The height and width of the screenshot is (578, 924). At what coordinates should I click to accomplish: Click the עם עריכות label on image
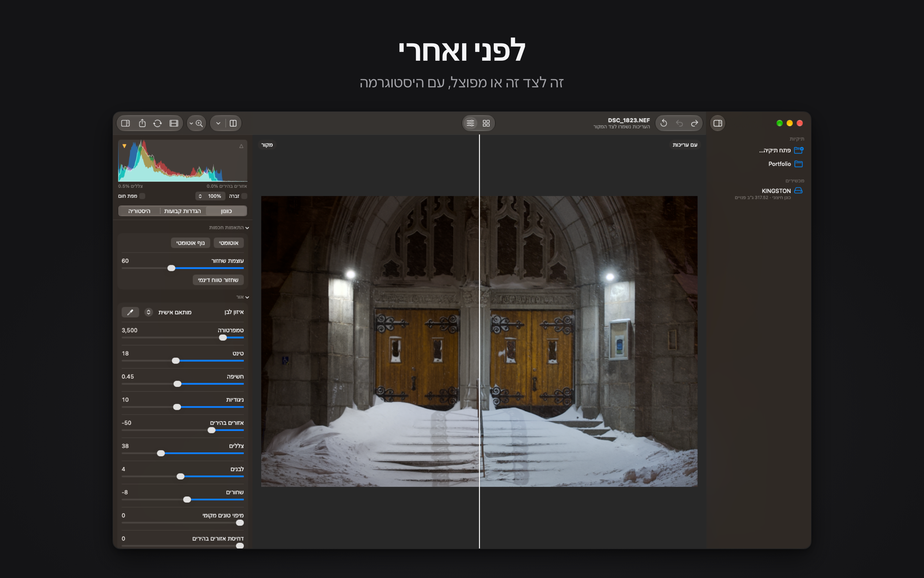(685, 145)
